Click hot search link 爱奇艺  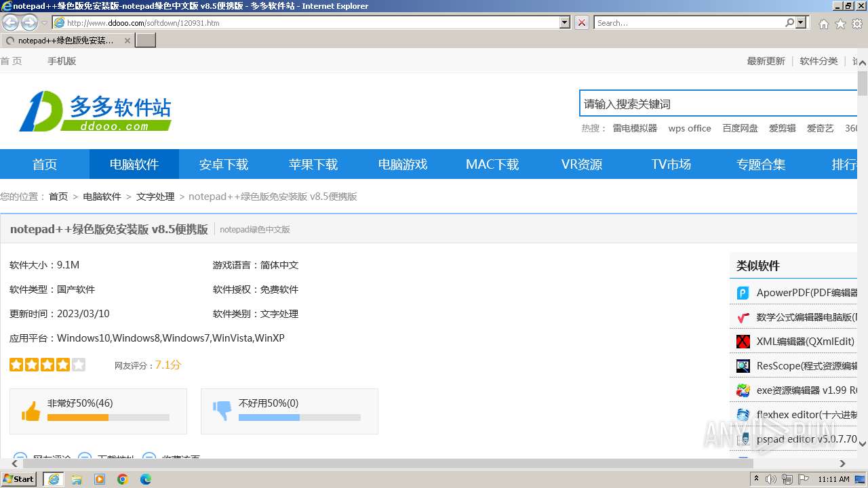click(x=820, y=128)
